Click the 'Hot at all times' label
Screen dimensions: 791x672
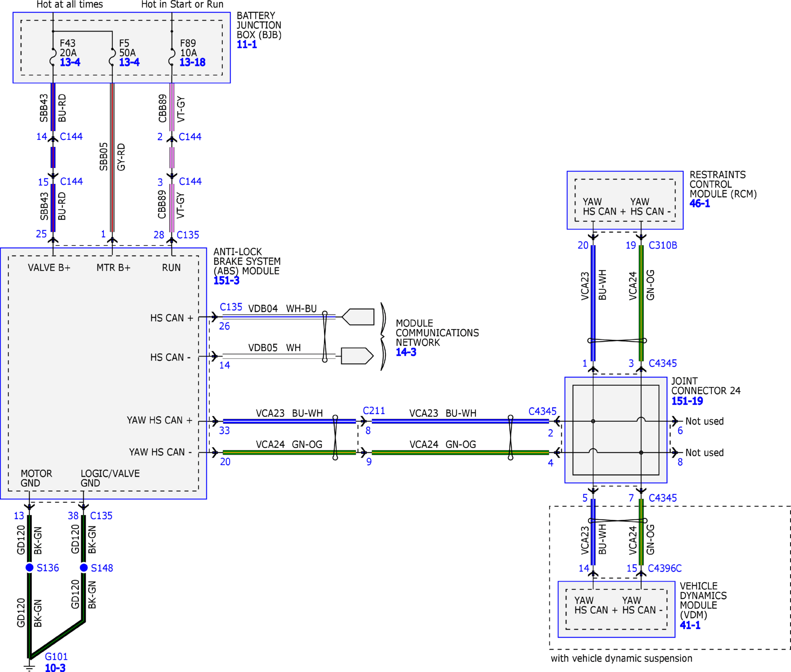tap(70, 4)
